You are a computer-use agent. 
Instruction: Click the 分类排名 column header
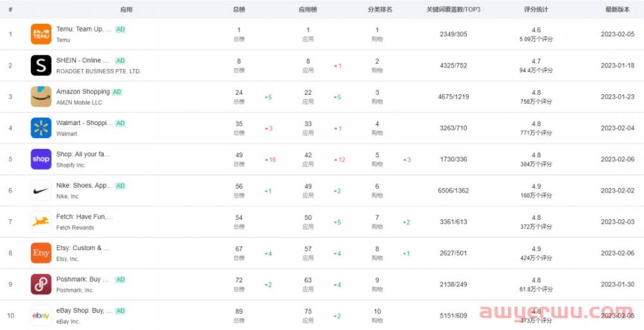tap(380, 9)
